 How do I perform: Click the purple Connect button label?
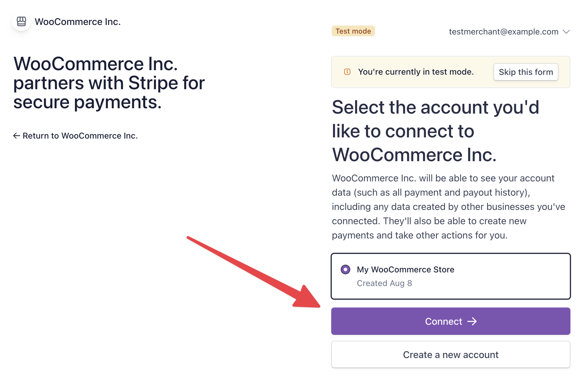point(443,321)
